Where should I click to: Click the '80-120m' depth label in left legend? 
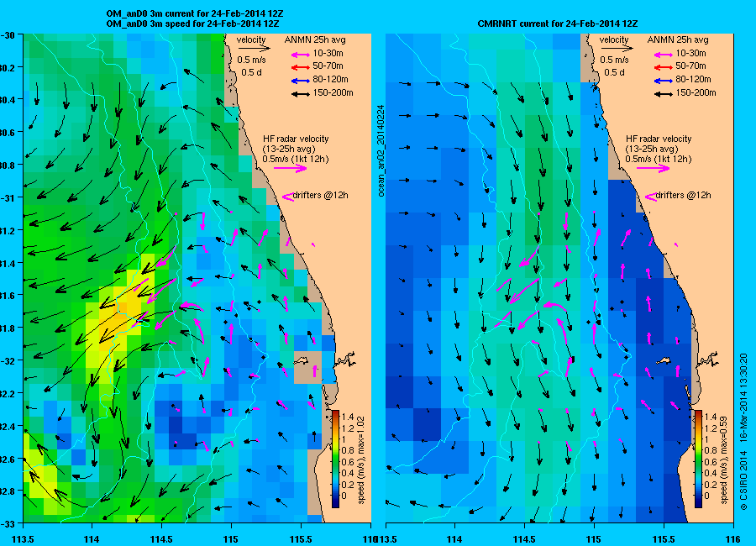click(x=330, y=79)
